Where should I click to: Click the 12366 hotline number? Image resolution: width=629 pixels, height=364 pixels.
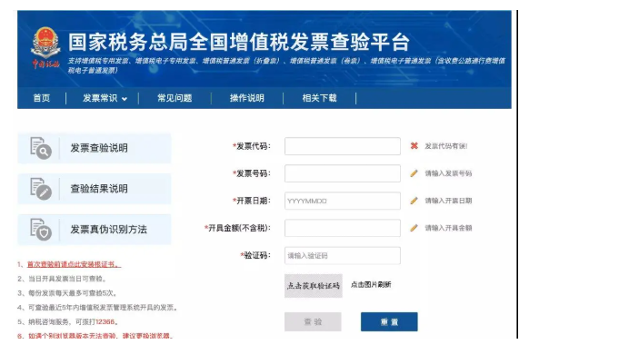pos(105,321)
